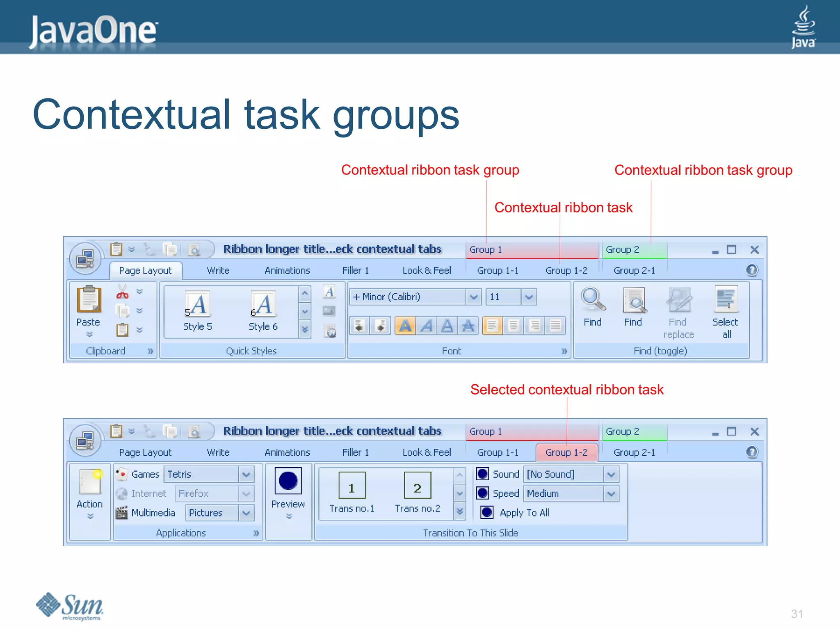Click the help icon in upper ribbon

(752, 270)
